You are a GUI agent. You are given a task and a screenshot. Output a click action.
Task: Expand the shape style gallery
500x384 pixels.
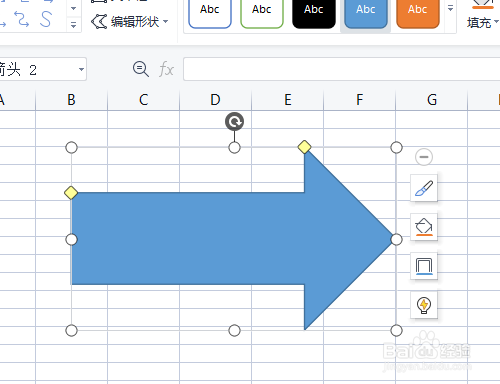point(450,8)
